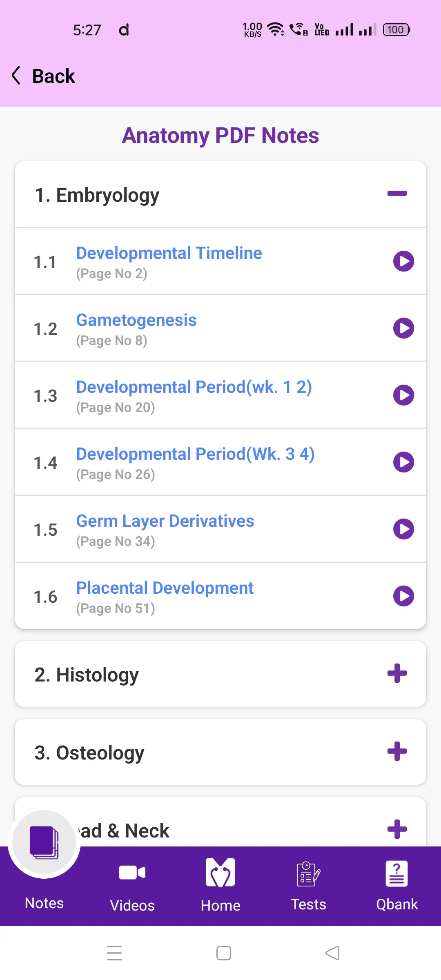Select the 2. Histology heading
The image size is (441, 980).
click(x=87, y=675)
